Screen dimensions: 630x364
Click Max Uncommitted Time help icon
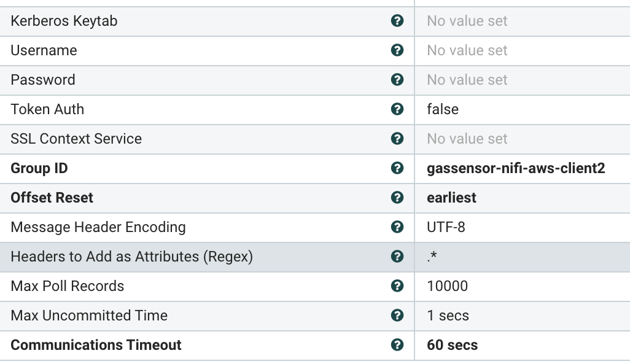pos(397,316)
